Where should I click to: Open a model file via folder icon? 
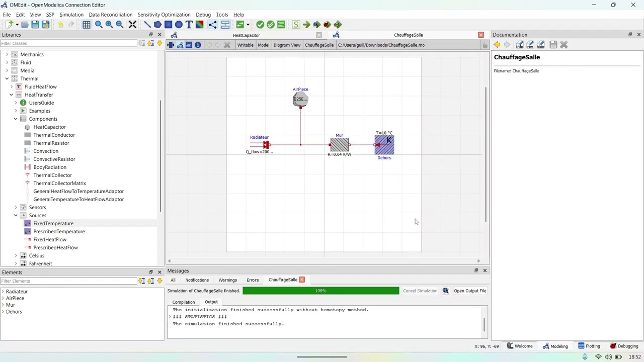(25, 24)
